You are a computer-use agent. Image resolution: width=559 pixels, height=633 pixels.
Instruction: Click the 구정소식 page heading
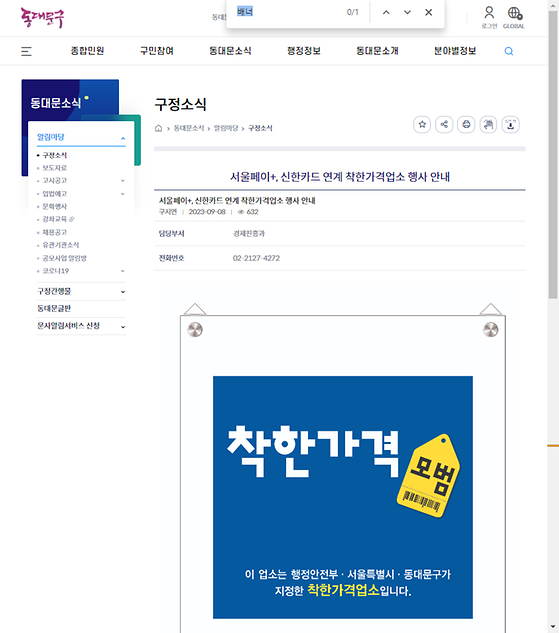coord(180,104)
